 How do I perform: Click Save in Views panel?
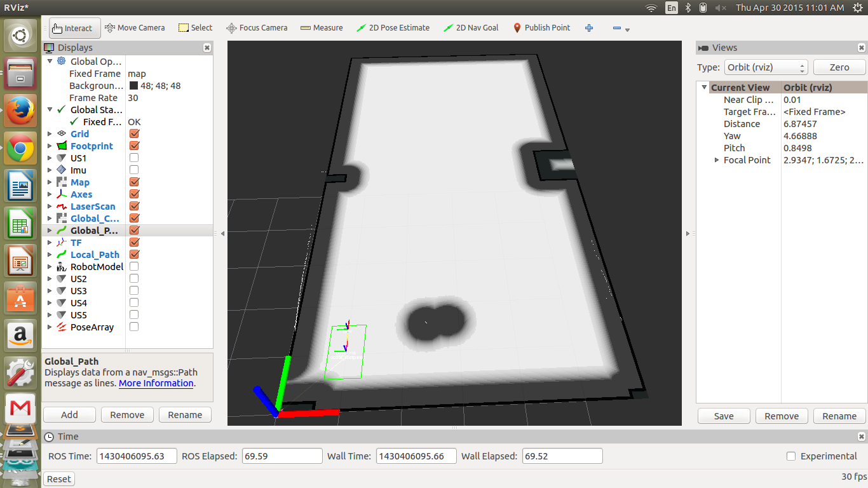pyautogui.click(x=724, y=416)
